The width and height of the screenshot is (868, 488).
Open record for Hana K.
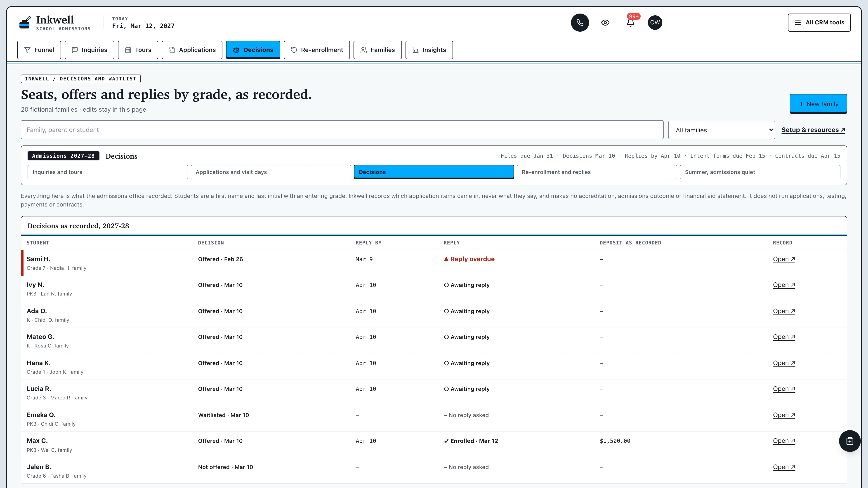point(784,363)
